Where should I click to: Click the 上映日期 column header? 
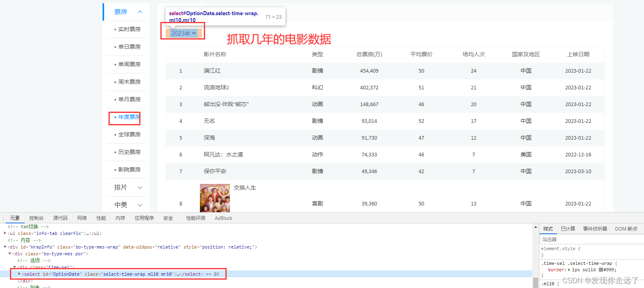pos(578,54)
